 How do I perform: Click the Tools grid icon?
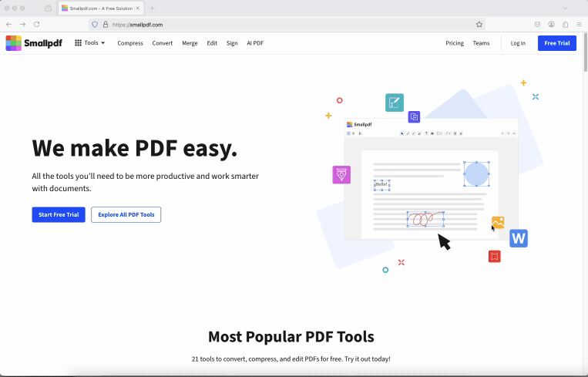point(78,42)
